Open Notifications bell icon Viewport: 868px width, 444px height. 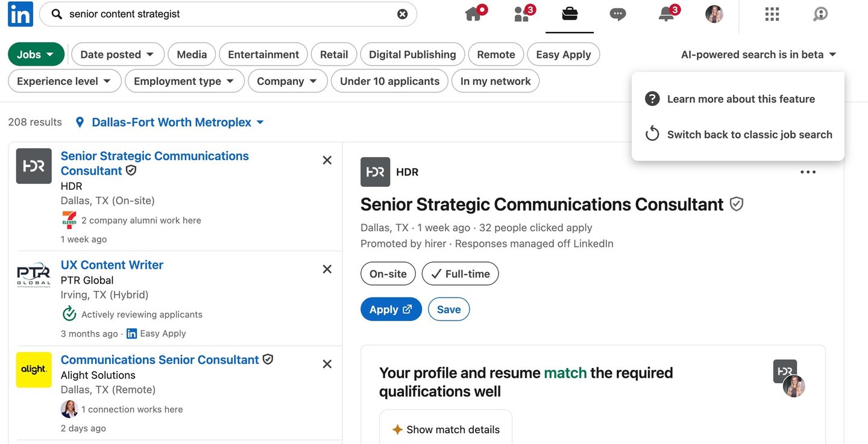click(x=666, y=14)
